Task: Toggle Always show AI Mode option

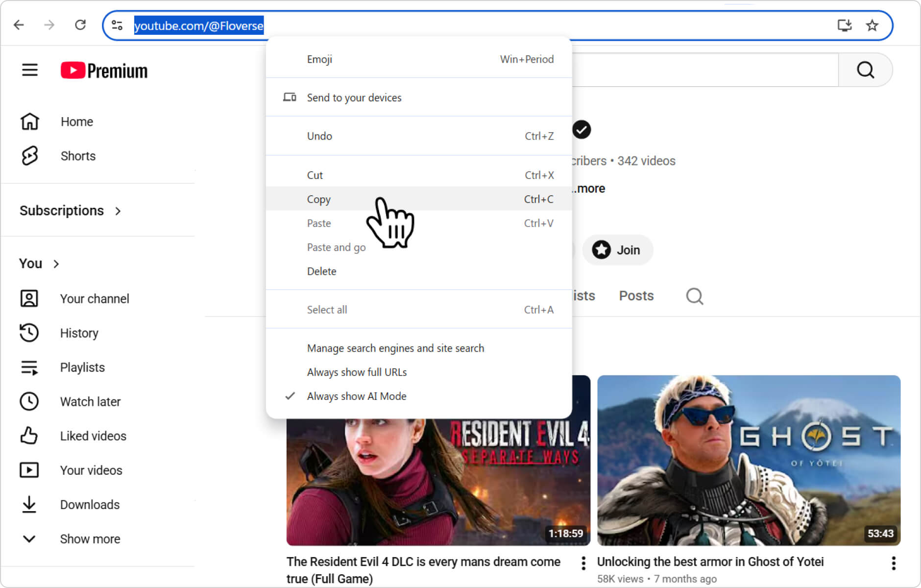Action: tap(419, 396)
